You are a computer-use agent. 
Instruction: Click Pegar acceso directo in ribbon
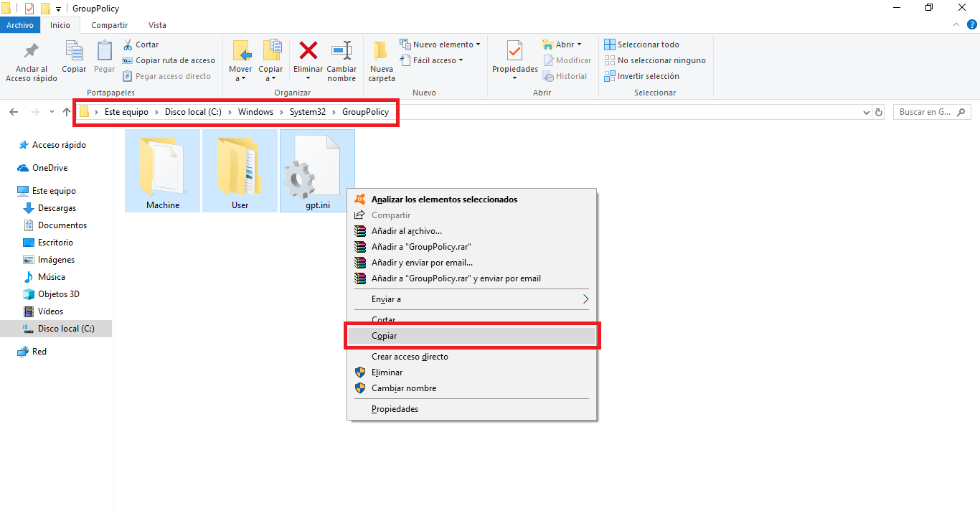coord(167,76)
